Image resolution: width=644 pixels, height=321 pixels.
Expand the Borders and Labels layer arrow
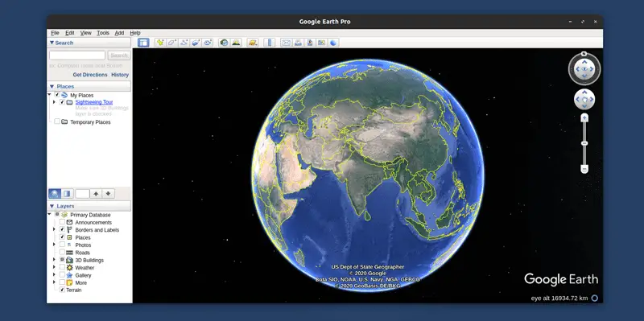pos(54,229)
